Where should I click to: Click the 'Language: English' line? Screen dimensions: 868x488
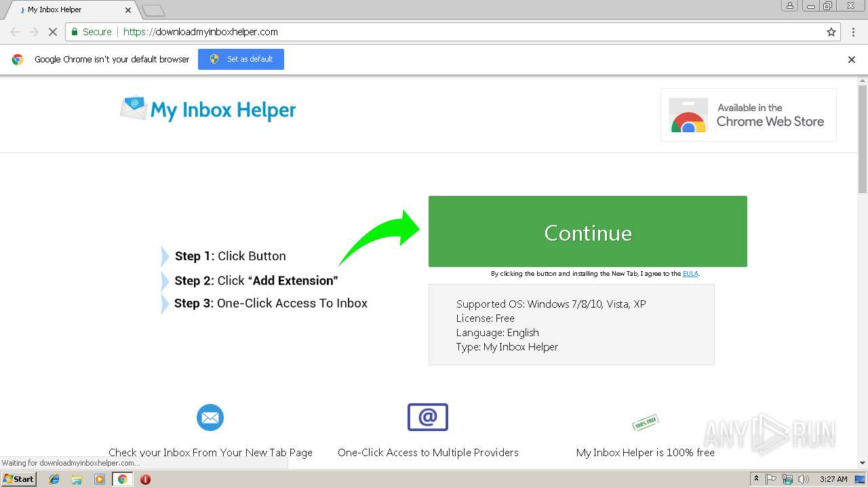click(x=498, y=332)
